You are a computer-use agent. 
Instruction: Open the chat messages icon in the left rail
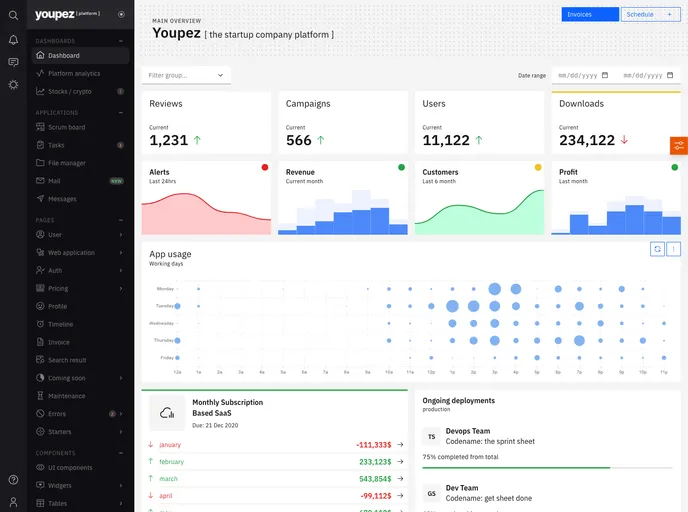click(13, 62)
